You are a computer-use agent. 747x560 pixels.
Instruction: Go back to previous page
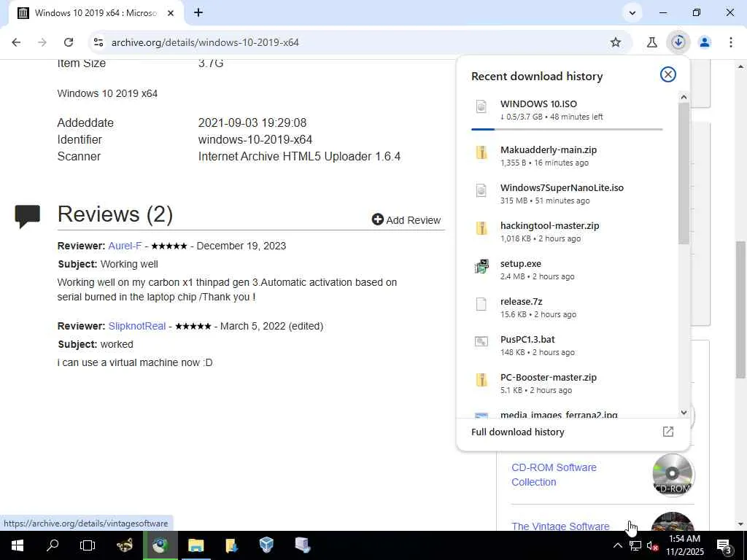click(x=16, y=42)
